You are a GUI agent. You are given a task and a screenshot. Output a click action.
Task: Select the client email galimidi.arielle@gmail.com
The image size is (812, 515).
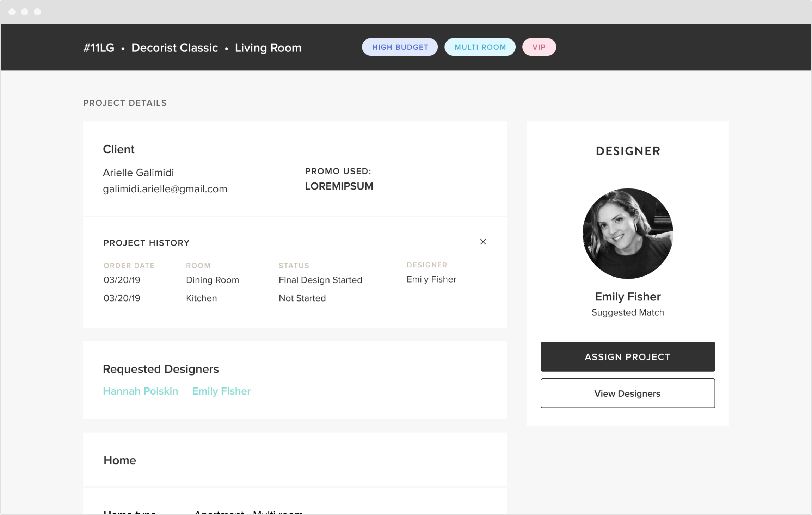click(x=165, y=189)
